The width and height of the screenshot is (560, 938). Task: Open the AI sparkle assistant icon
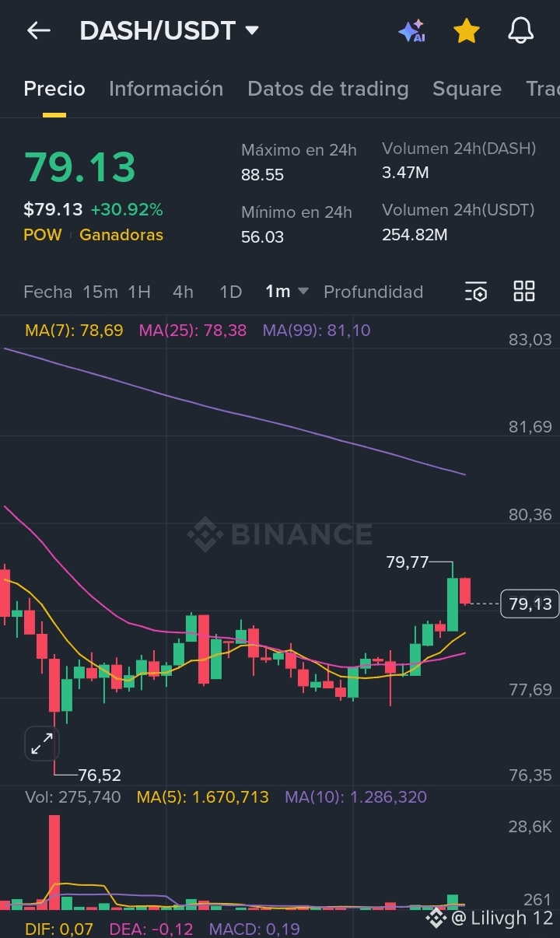[x=411, y=31]
